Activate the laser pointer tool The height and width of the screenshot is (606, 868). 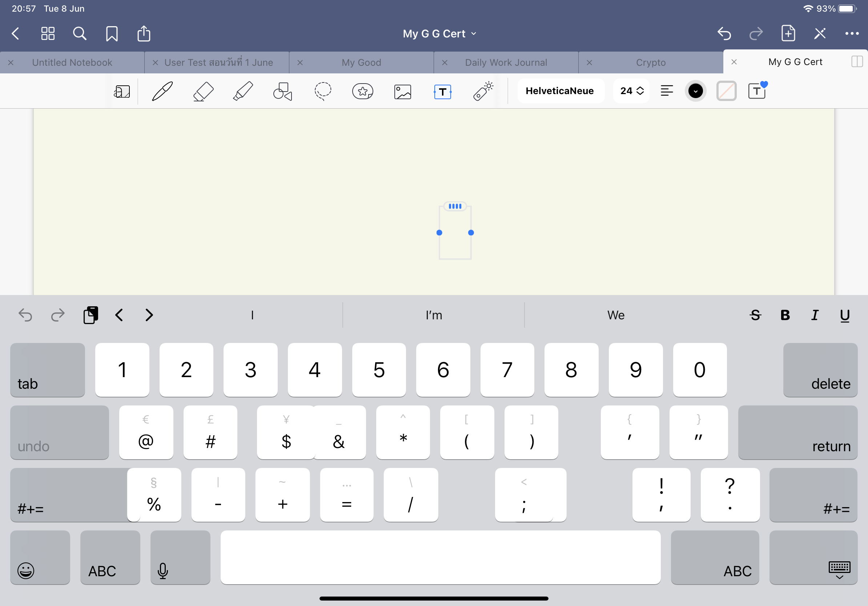click(x=483, y=91)
